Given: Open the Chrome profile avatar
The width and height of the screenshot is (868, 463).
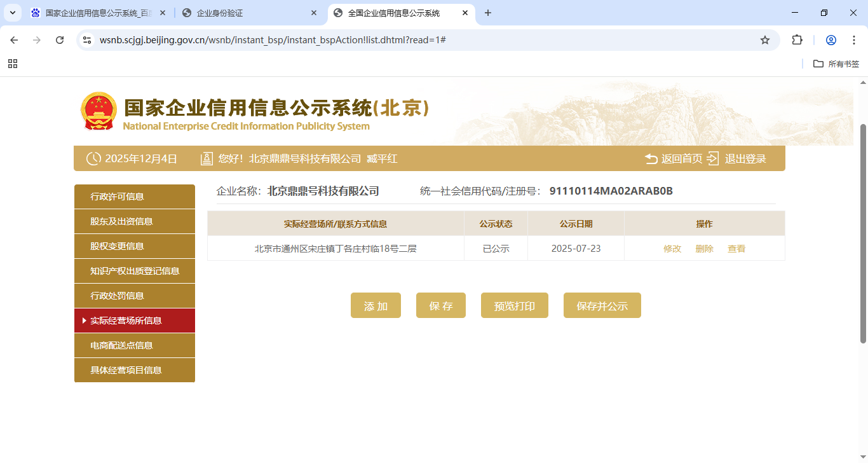Looking at the screenshot, I should click(x=831, y=40).
